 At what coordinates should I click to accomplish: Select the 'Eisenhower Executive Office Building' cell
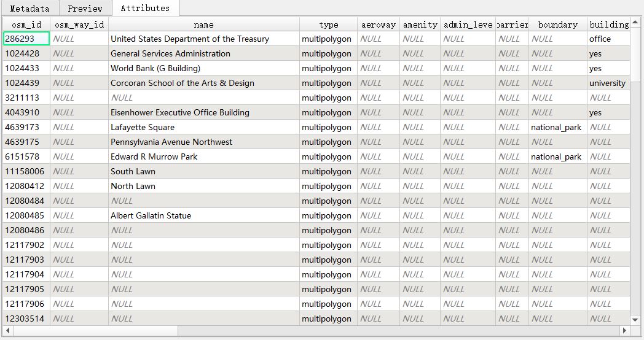coord(204,113)
